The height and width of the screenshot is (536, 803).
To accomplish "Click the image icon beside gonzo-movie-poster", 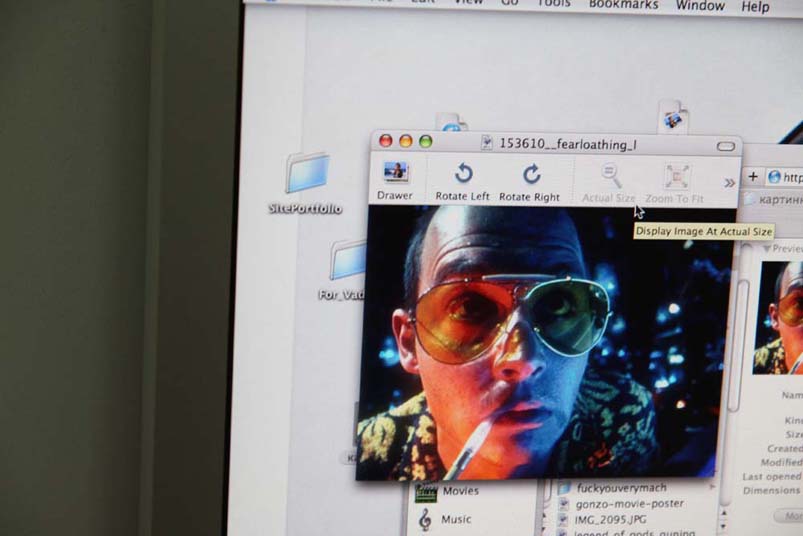I will coord(564,505).
